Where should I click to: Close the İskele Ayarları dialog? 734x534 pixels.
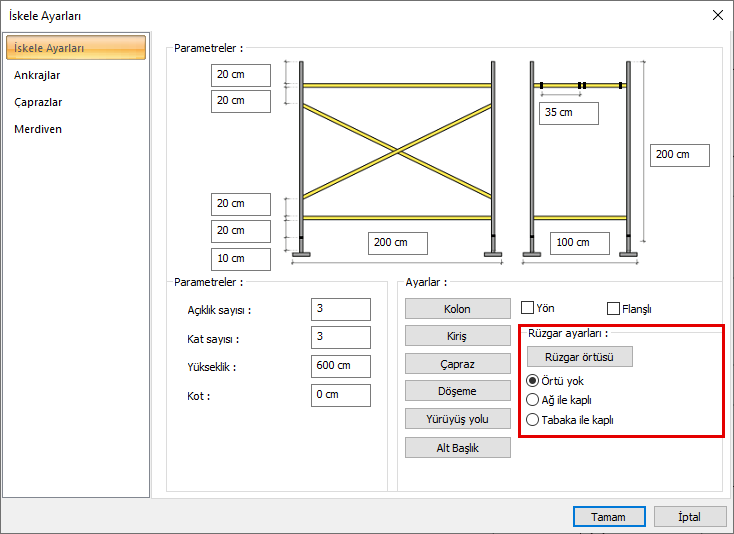coord(718,15)
